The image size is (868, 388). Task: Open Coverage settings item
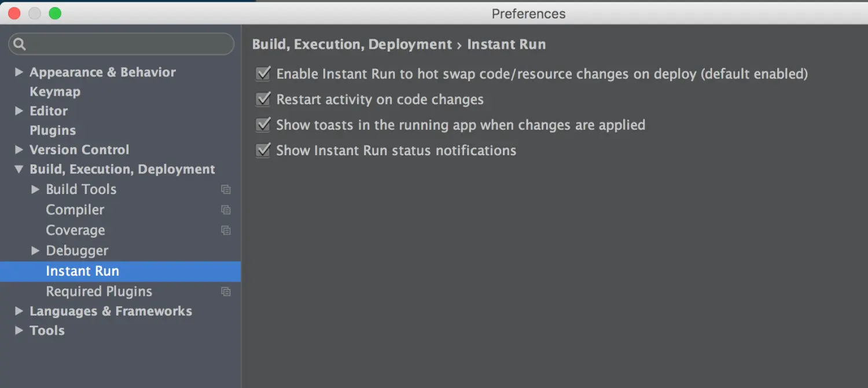point(75,230)
